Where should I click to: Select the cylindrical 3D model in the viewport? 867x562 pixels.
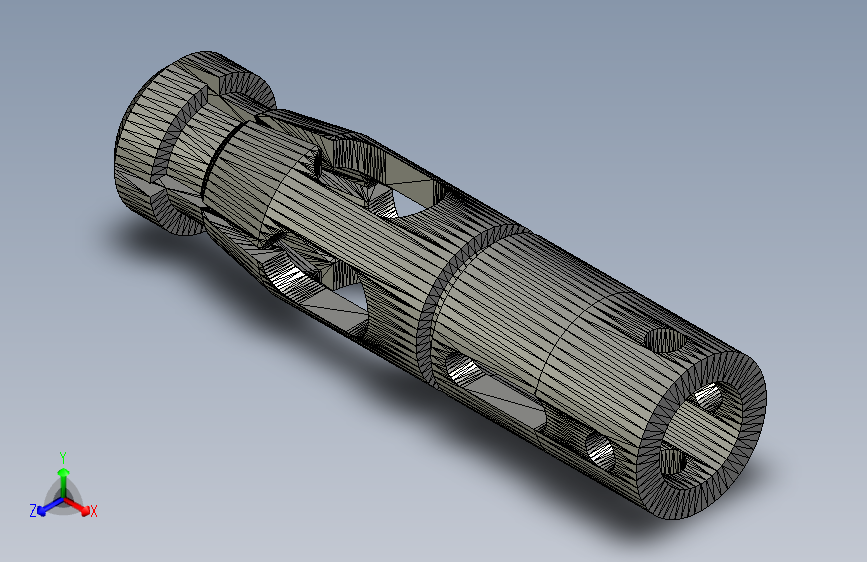(x=440, y=285)
